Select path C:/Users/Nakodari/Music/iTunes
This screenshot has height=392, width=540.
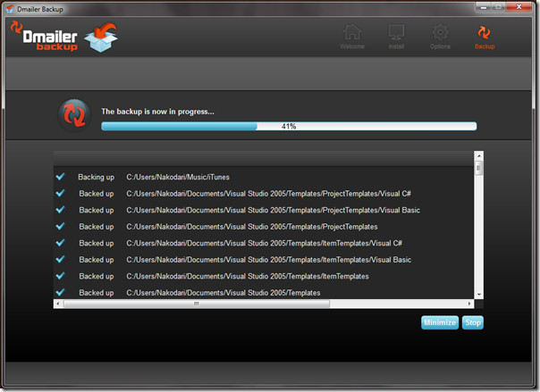click(178, 177)
